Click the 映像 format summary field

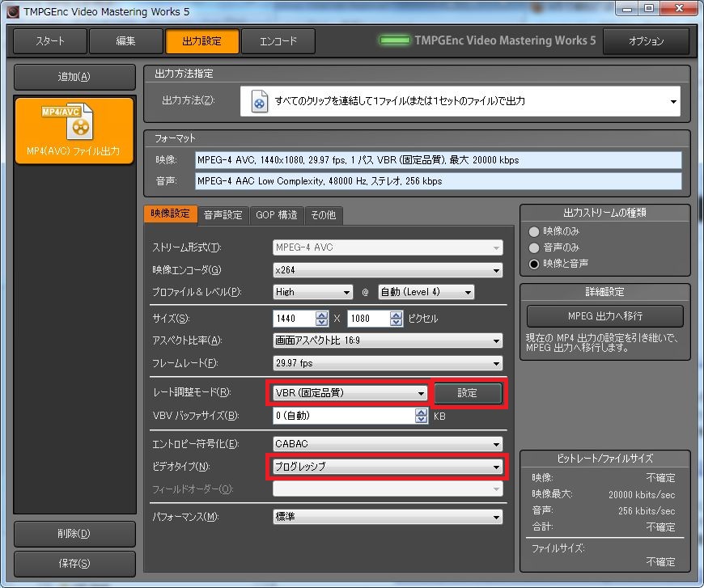(439, 160)
